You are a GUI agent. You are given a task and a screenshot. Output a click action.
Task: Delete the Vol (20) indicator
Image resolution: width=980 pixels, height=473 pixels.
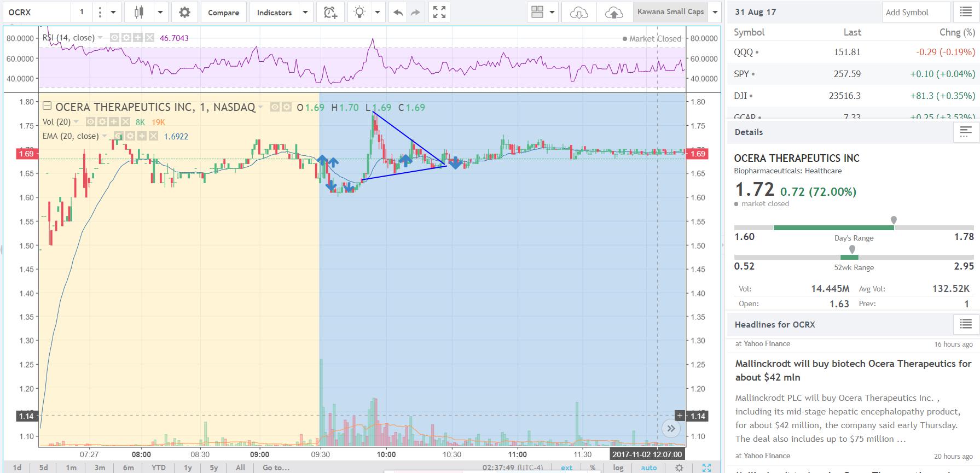coord(125,122)
